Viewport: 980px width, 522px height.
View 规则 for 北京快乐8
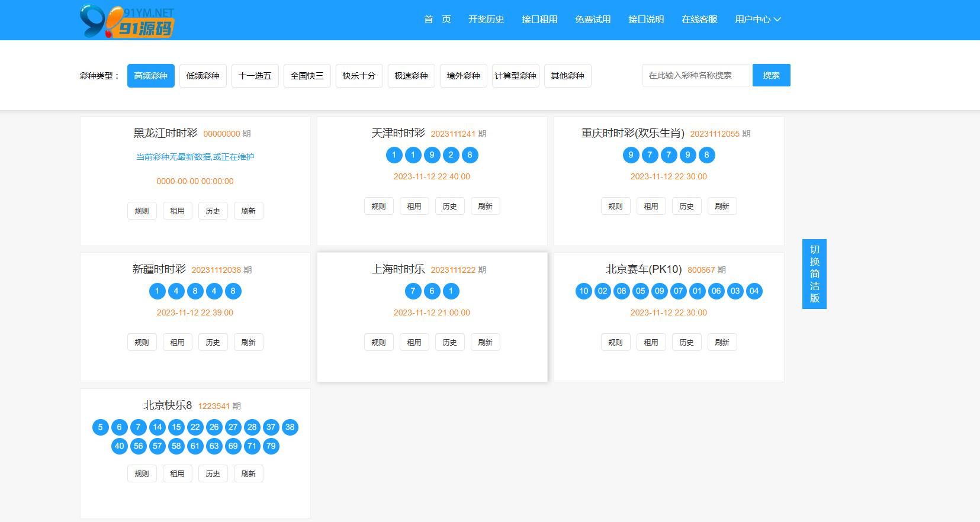142,473
